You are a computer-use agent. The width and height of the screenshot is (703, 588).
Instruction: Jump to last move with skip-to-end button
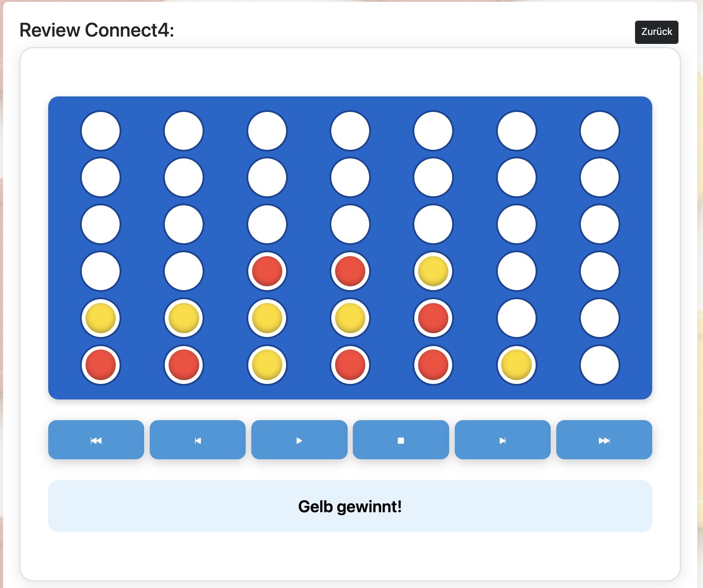[x=604, y=439]
